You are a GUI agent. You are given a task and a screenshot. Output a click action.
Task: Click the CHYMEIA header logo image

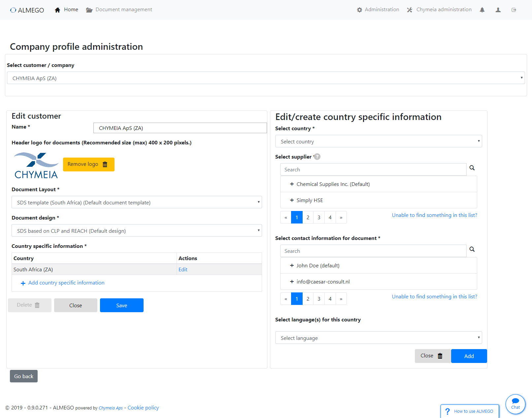[36, 165]
